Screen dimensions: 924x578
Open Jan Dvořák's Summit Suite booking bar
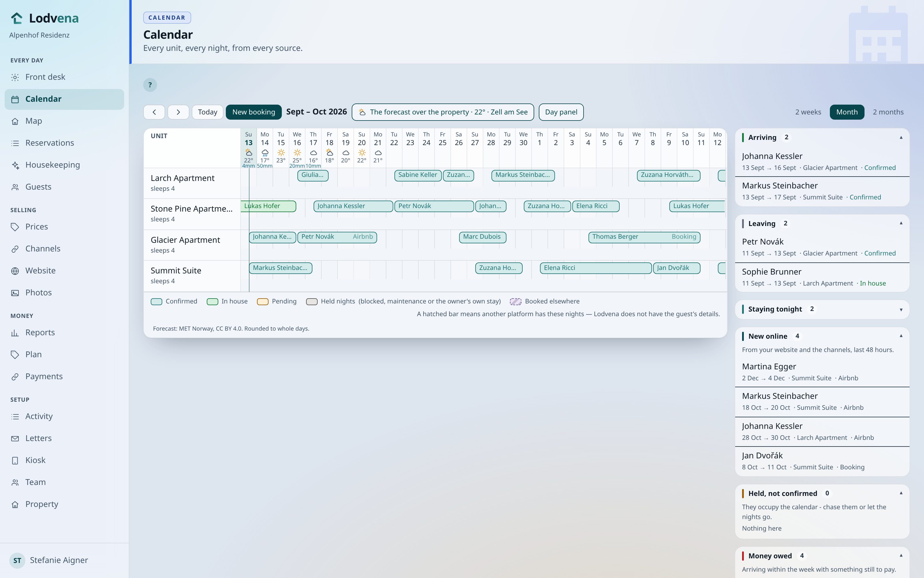coord(677,268)
